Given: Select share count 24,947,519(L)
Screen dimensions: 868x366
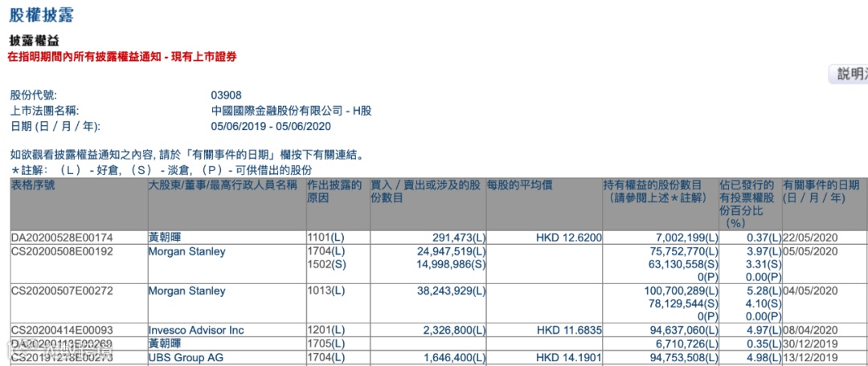Looking at the screenshot, I should coord(450,251).
